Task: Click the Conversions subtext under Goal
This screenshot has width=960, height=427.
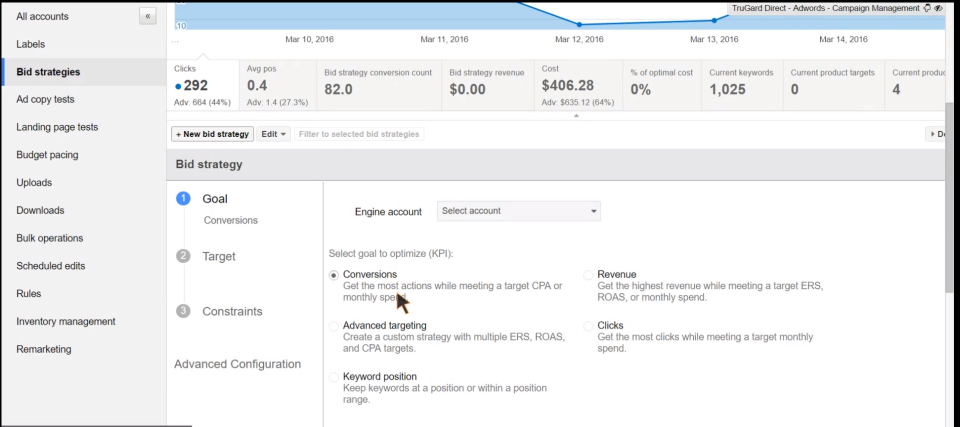Action: [x=231, y=221]
